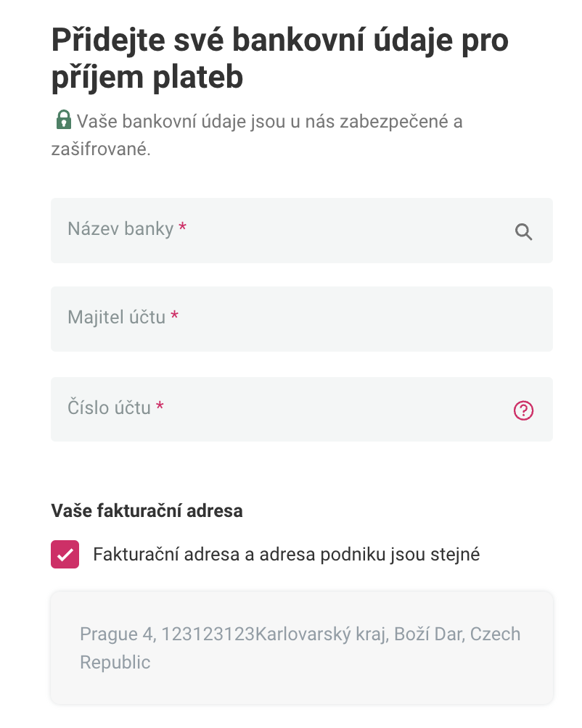Click the help icon beside Číslo účtu
The image size is (582, 728).
[524, 410]
